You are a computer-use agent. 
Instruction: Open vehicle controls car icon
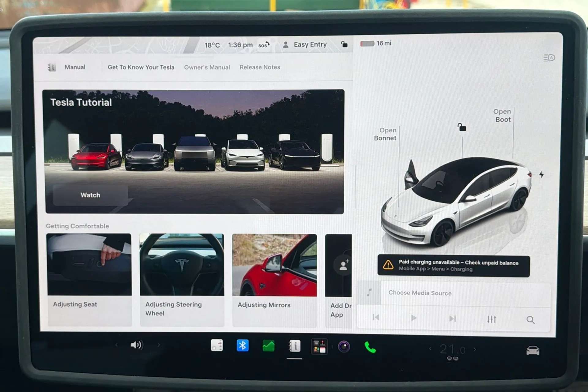pyautogui.click(x=533, y=350)
